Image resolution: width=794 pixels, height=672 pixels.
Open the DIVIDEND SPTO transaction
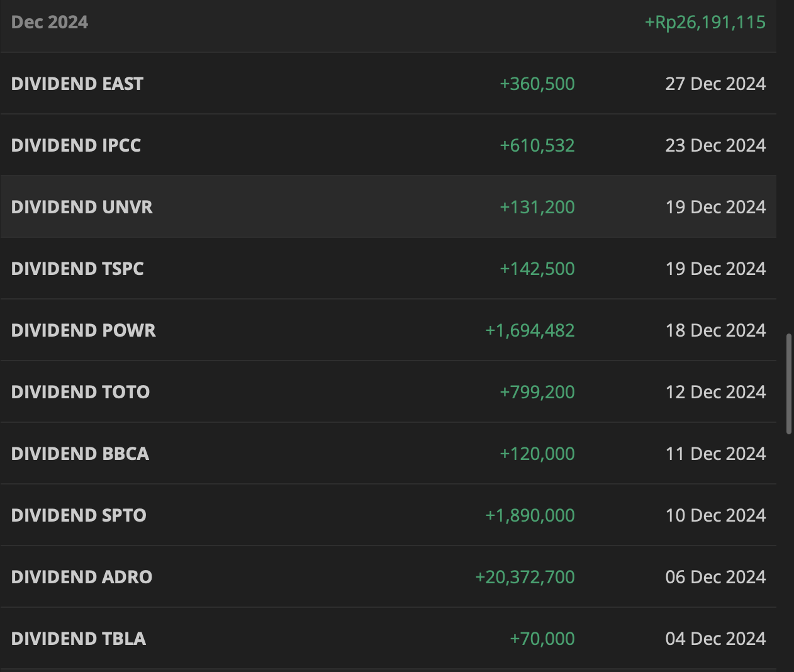point(79,515)
